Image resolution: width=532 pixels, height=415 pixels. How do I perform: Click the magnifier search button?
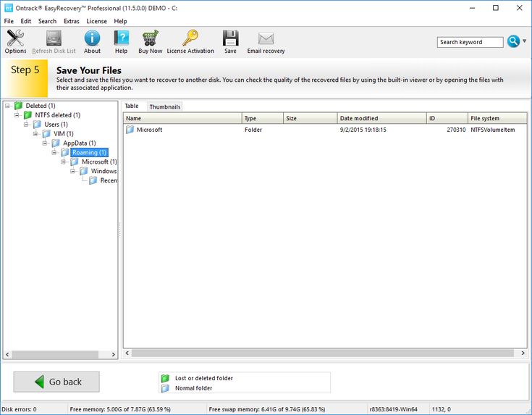click(513, 41)
